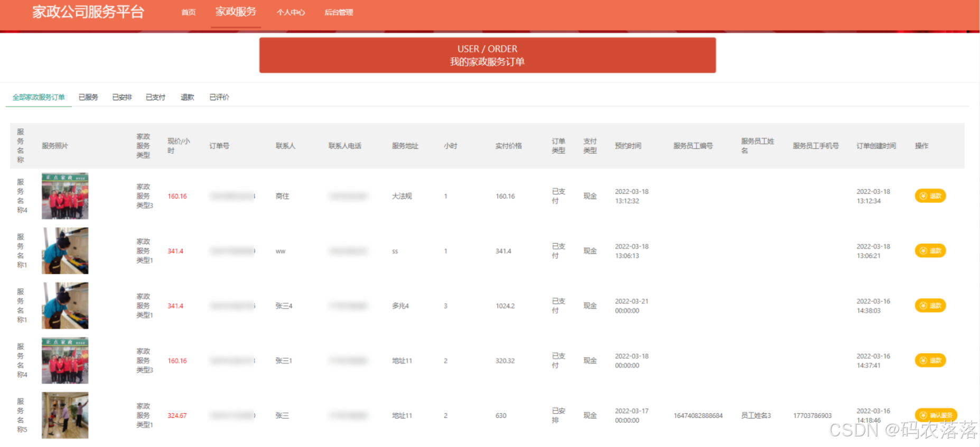The width and height of the screenshot is (980, 447).
Task: Click the 家政公司服务平台 site title
Action: [88, 12]
